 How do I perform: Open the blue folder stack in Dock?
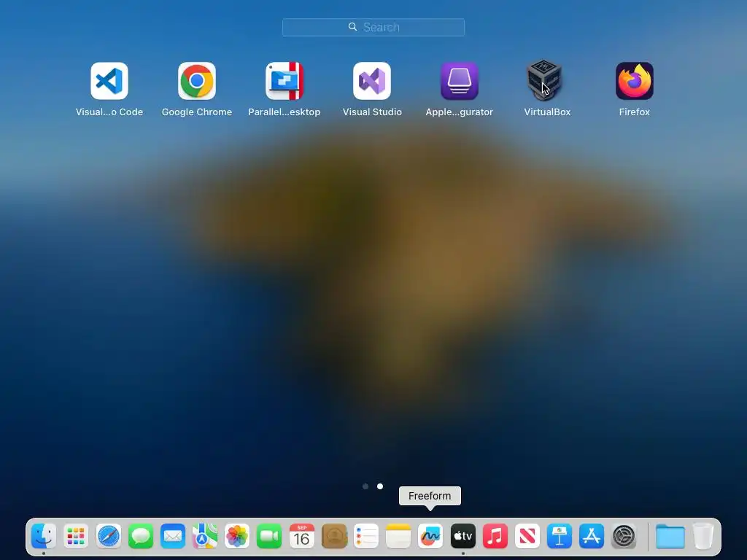pyautogui.click(x=670, y=536)
